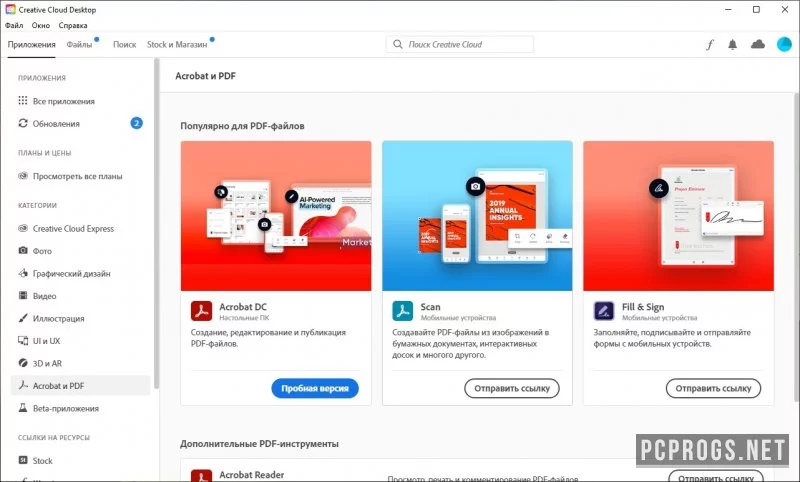Send link for Fill & Sign
The image size is (800, 482).
pos(713,388)
